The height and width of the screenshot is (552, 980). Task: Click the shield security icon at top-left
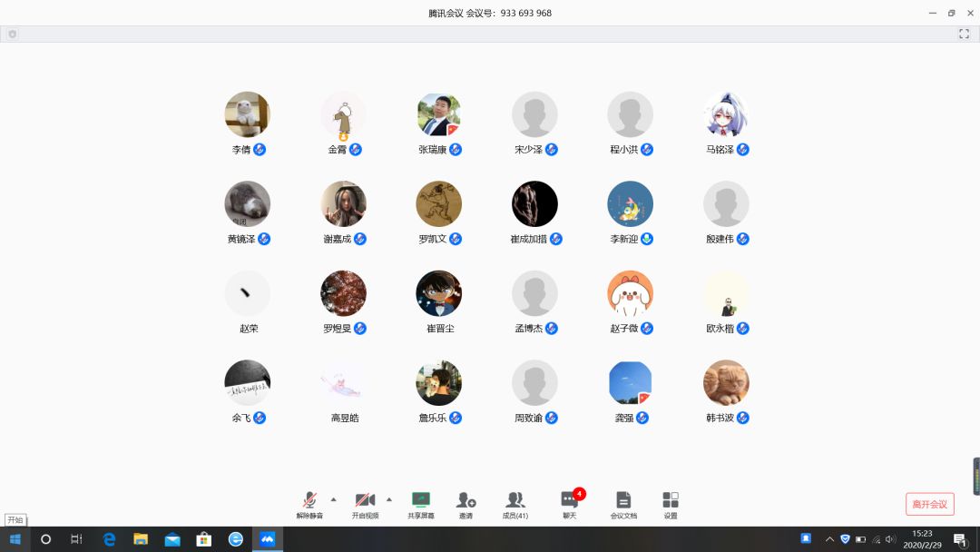(13, 34)
